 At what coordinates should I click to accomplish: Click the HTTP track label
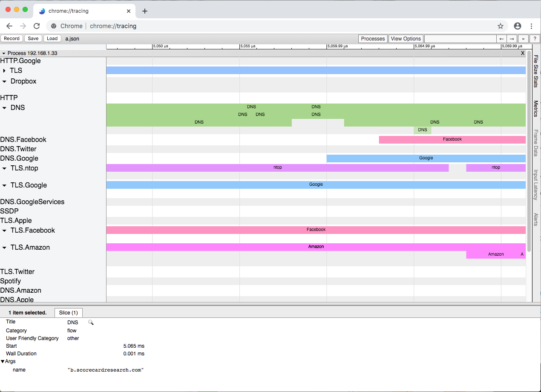9,98
